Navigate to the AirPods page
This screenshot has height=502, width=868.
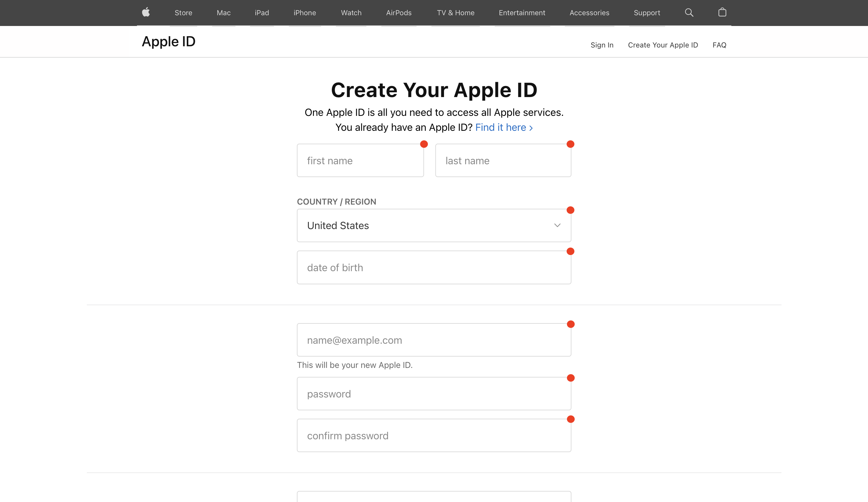pos(399,13)
